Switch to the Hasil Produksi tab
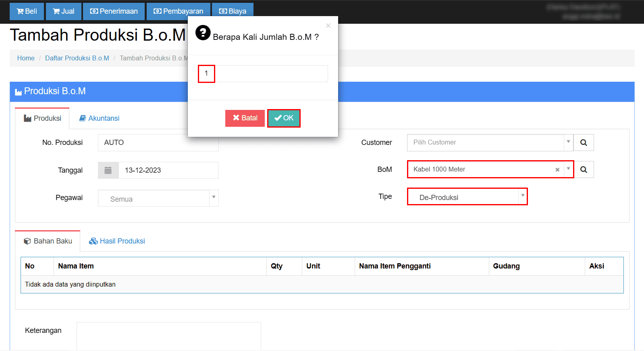 click(x=117, y=241)
